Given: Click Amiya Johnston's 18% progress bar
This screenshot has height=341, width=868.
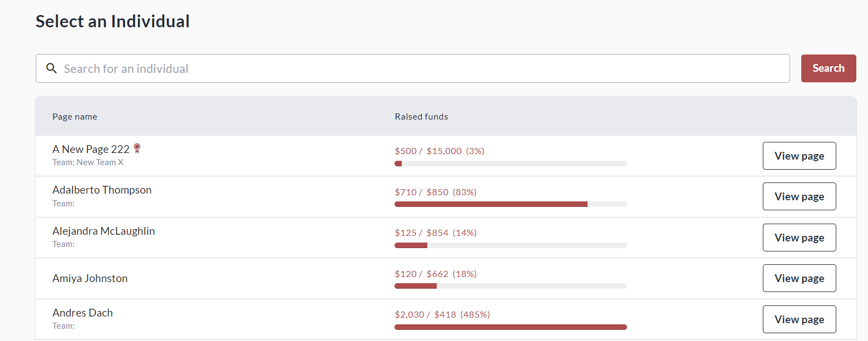Looking at the screenshot, I should tap(510, 286).
